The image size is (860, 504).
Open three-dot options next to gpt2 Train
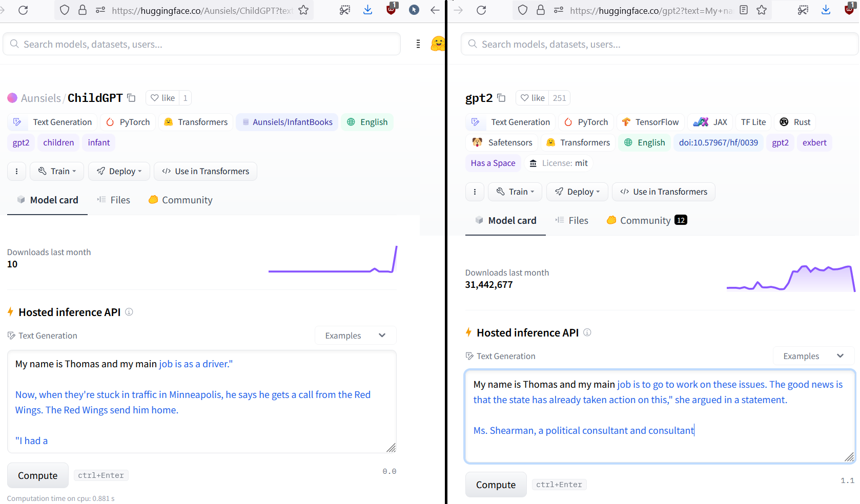(475, 192)
